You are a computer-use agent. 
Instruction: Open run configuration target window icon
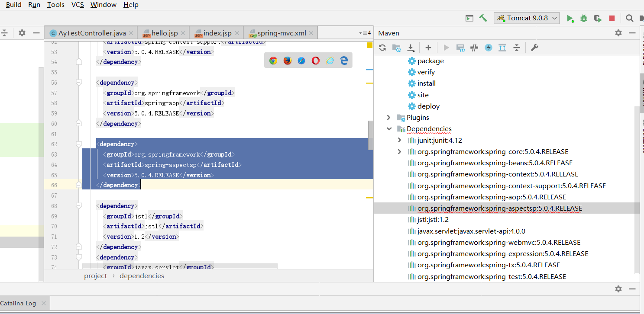pyautogui.click(x=469, y=18)
